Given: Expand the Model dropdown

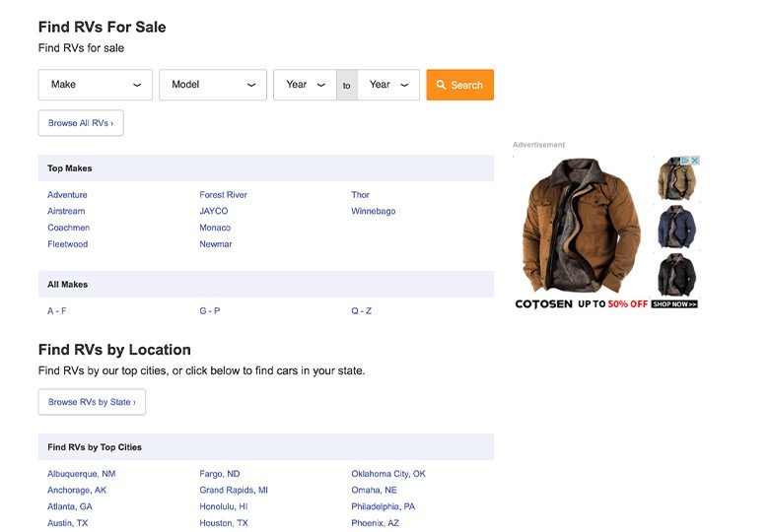Looking at the screenshot, I should (x=212, y=85).
